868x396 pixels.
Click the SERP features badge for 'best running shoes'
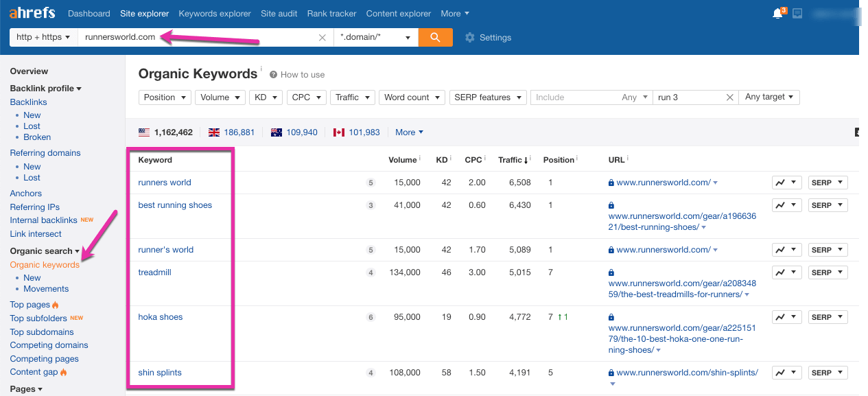point(371,206)
